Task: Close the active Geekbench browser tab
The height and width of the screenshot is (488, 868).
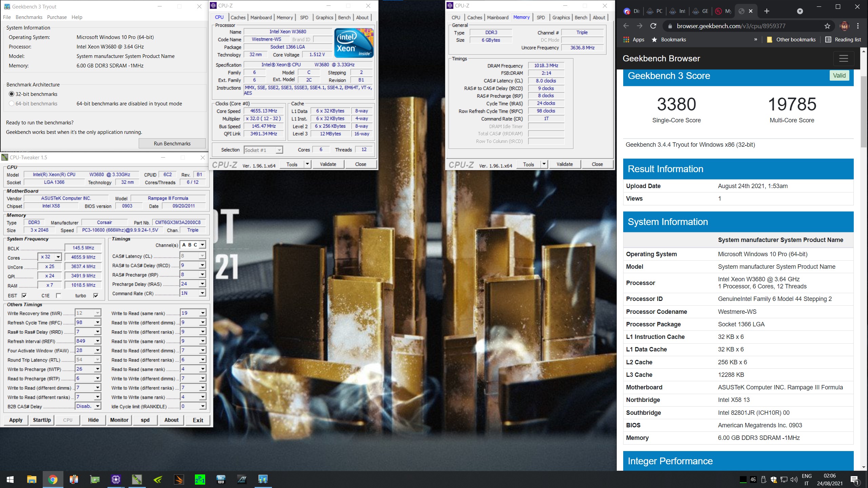Action: point(751,11)
